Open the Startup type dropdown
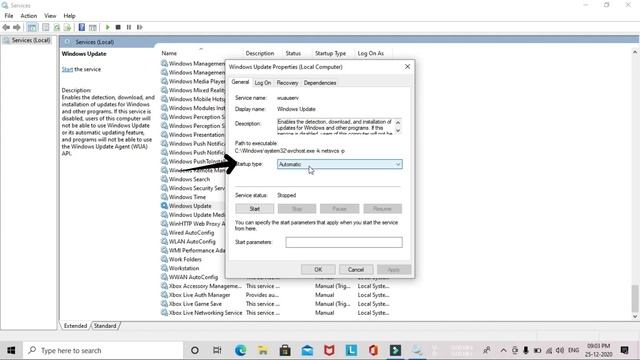 340,164
